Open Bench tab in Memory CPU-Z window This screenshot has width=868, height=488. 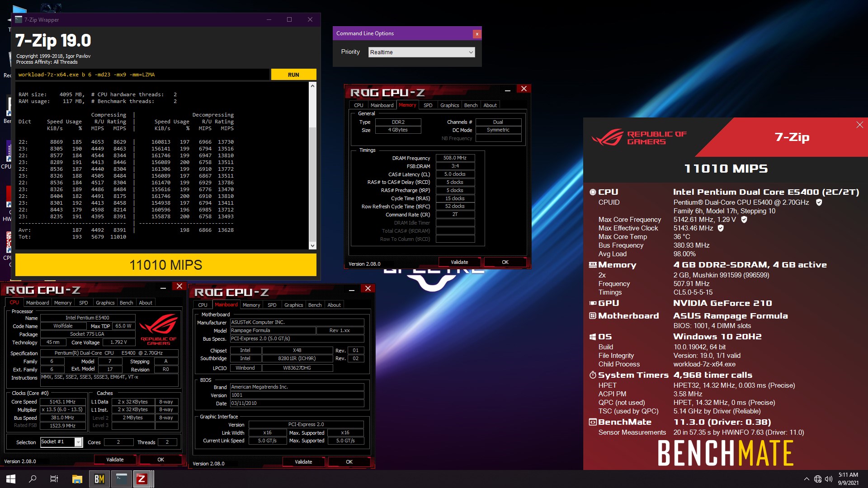(x=471, y=105)
